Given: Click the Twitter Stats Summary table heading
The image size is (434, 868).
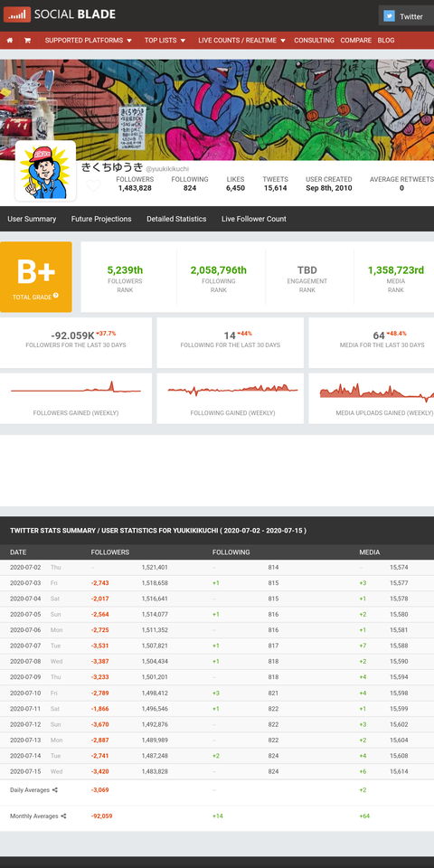Looking at the screenshot, I should (x=157, y=531).
